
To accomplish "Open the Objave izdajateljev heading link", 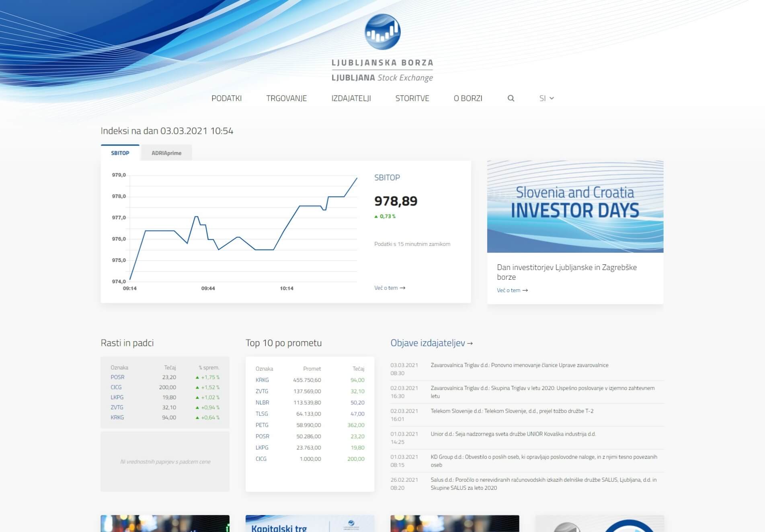I will click(x=431, y=343).
